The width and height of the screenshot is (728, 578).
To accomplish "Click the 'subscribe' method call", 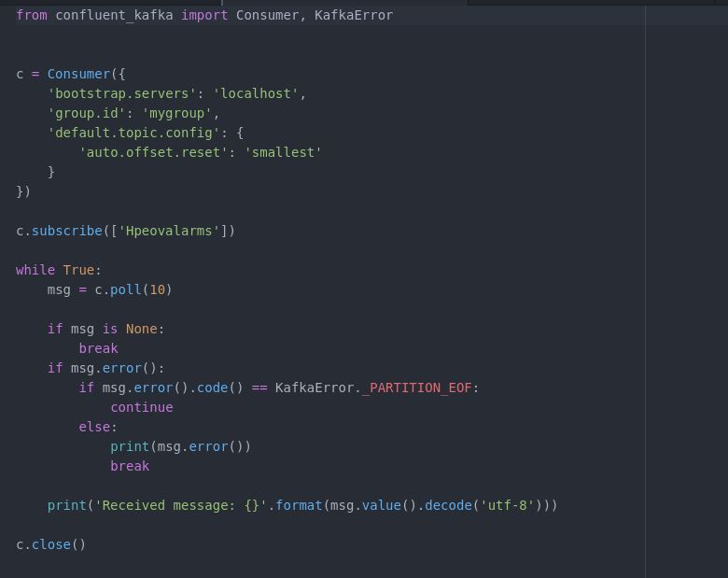I will (67, 231).
